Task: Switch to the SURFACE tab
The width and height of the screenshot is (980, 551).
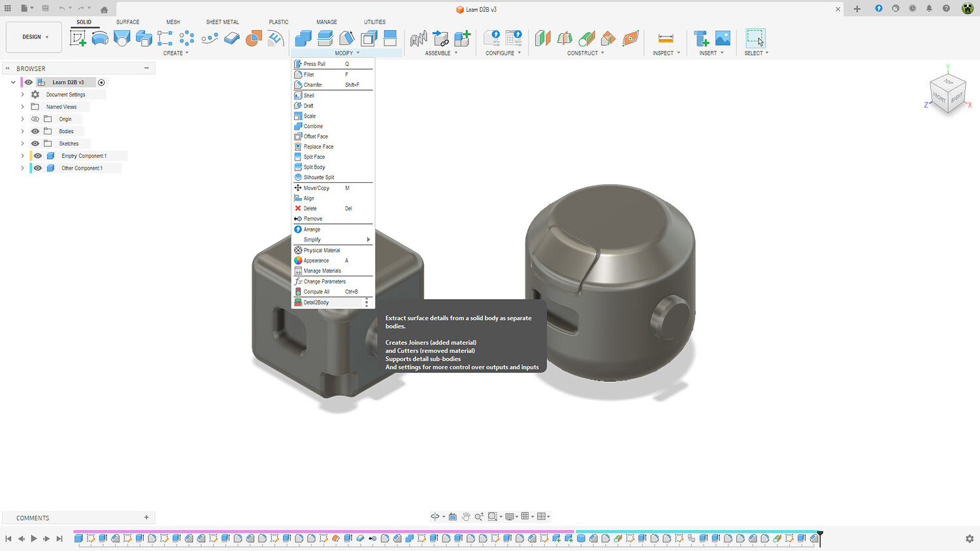Action: [x=127, y=22]
